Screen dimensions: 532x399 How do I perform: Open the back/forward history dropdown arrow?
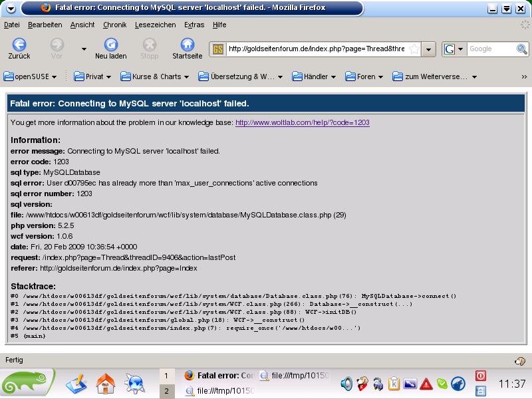84,49
